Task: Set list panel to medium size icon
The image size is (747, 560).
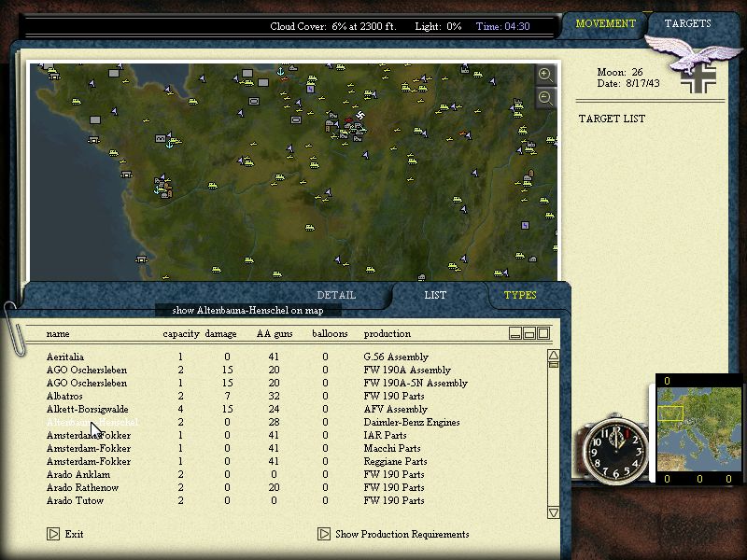Action: click(529, 333)
